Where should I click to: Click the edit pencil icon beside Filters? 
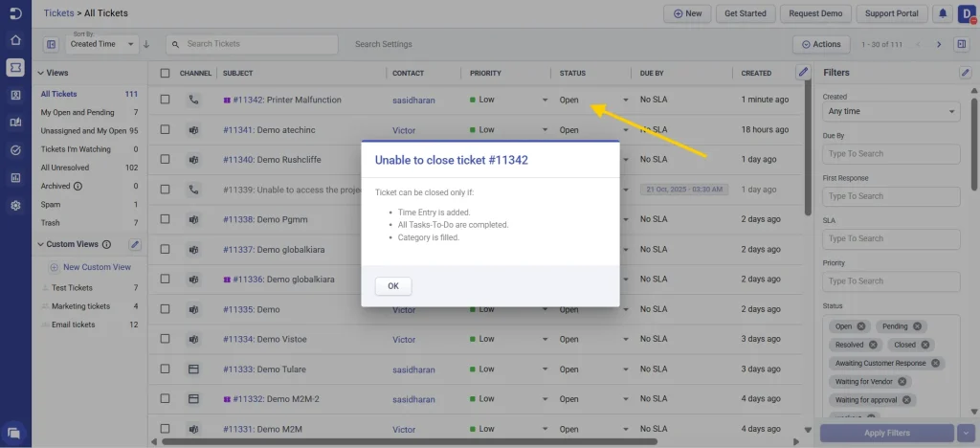(x=966, y=73)
